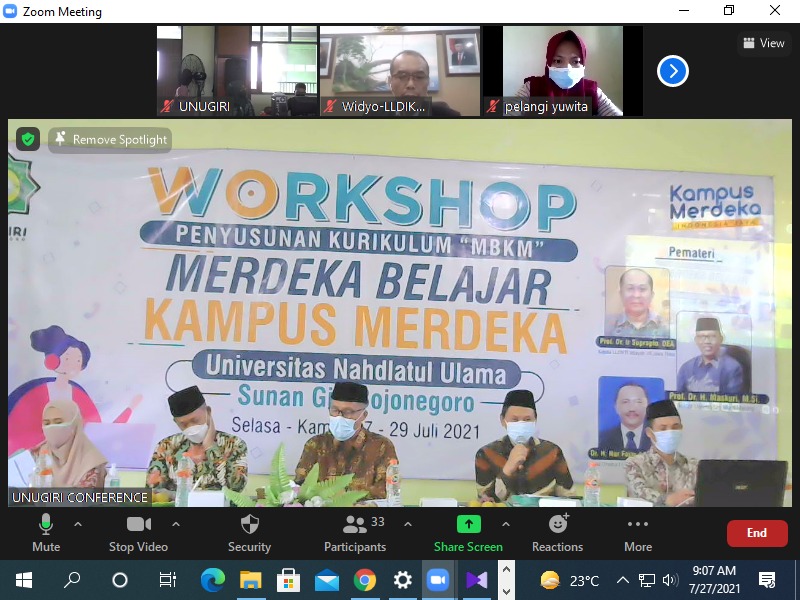800x600 pixels.
Task: Open clock and calendar at 9:07 AM
Action: click(x=714, y=580)
